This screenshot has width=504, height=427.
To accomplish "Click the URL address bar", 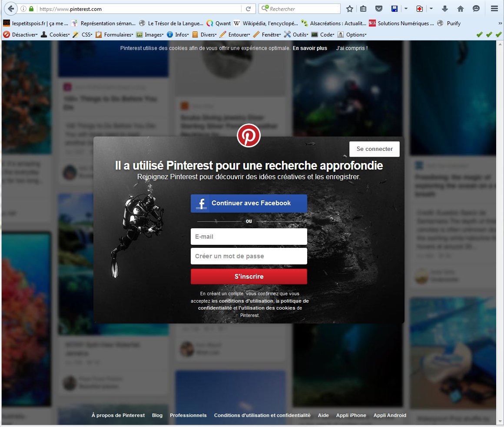I will coord(138,9).
